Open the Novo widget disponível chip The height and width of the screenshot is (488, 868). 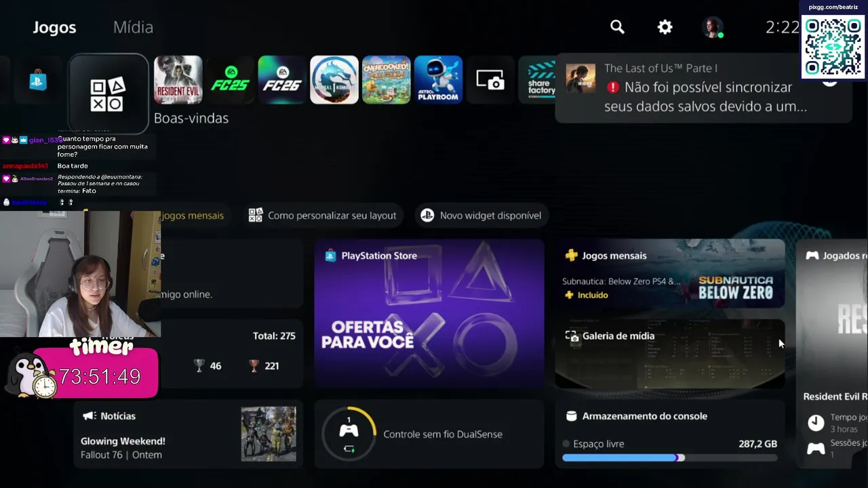pos(481,216)
